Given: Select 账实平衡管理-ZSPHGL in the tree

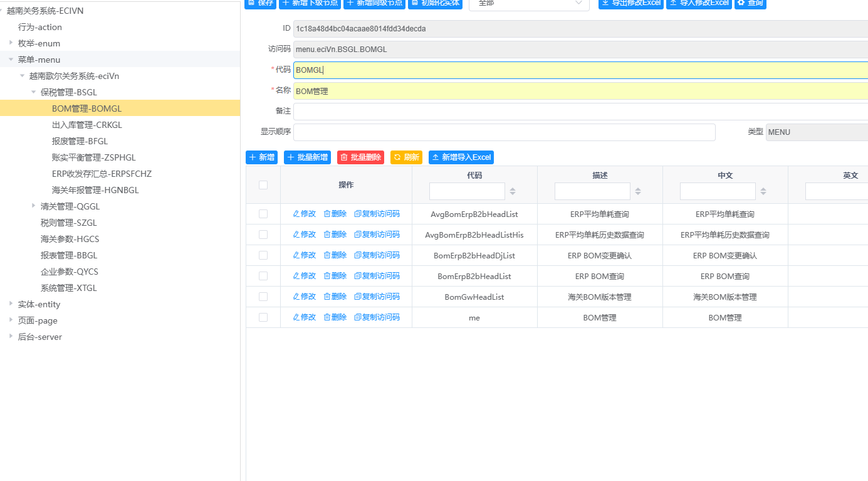Looking at the screenshot, I should (x=94, y=157).
